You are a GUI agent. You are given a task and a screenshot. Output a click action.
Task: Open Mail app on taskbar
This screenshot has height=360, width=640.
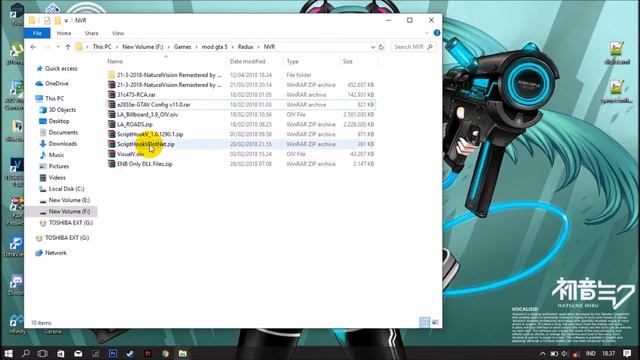78,353
